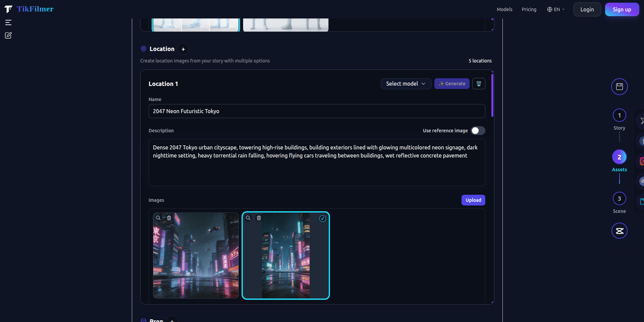The image size is (644, 322).
Task: Click the Generate button for Location 1
Action: tap(451, 84)
